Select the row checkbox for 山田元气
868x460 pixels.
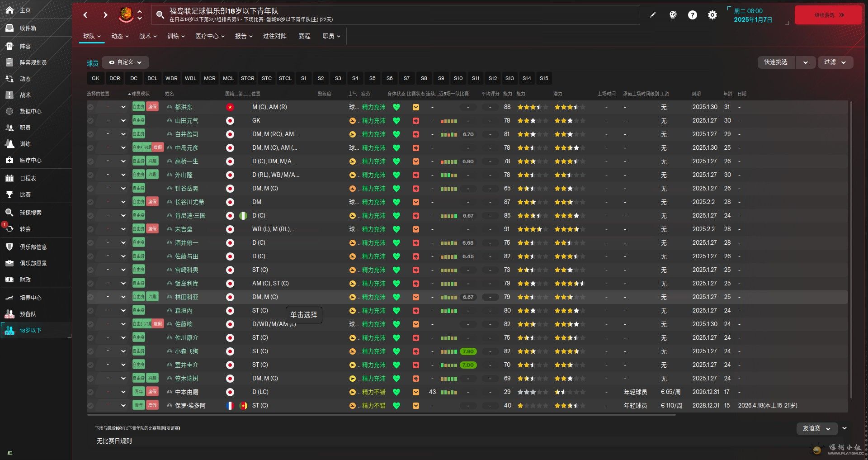click(x=90, y=121)
